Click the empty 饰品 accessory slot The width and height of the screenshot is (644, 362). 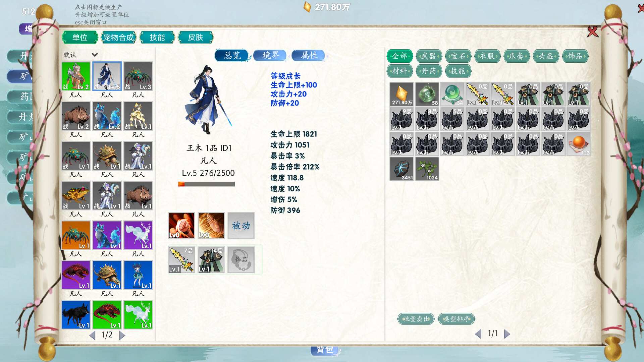point(240,259)
